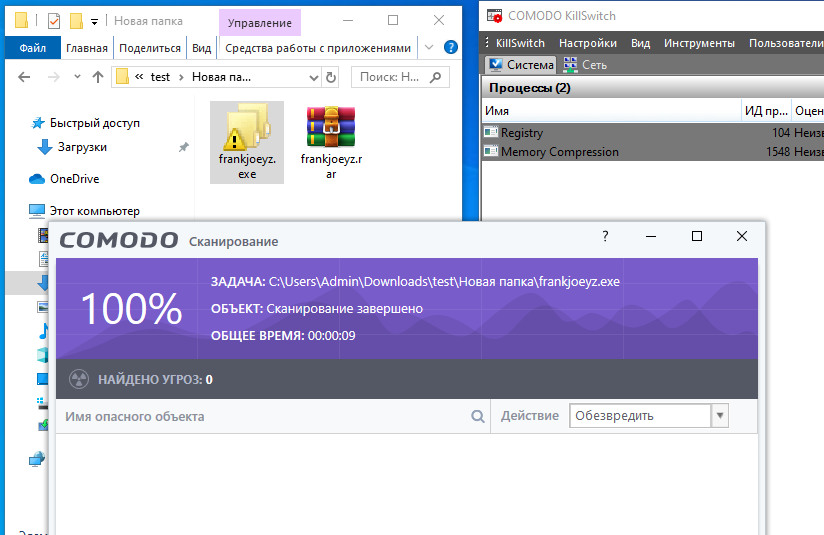824x535 pixels.
Task: Click the folder icon in Explorer title bar
Action: click(x=21, y=20)
